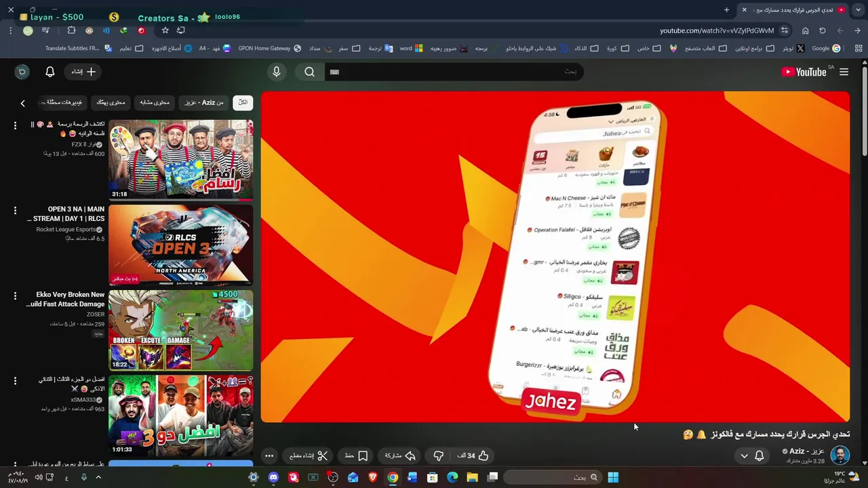
Task: Start voice search with microphone
Action: (277, 72)
